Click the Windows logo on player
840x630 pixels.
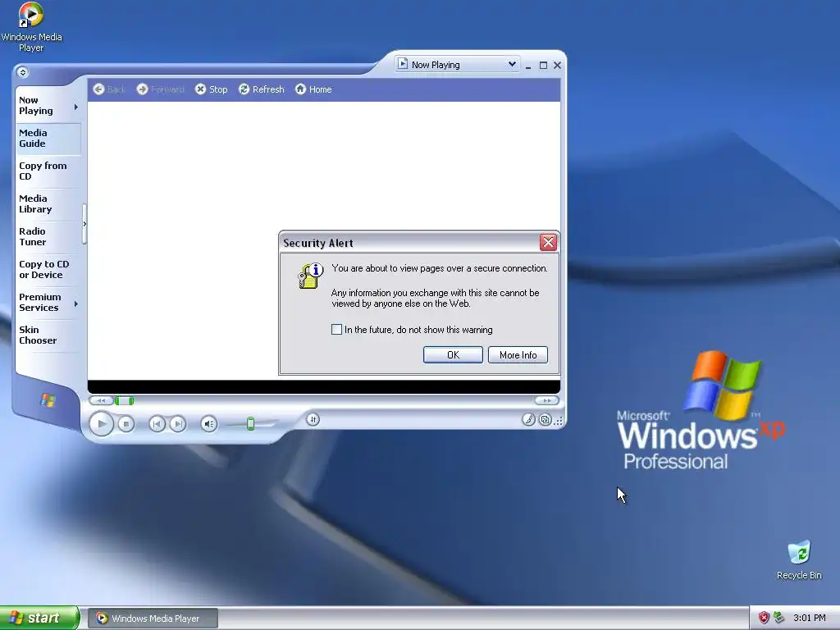click(x=48, y=400)
